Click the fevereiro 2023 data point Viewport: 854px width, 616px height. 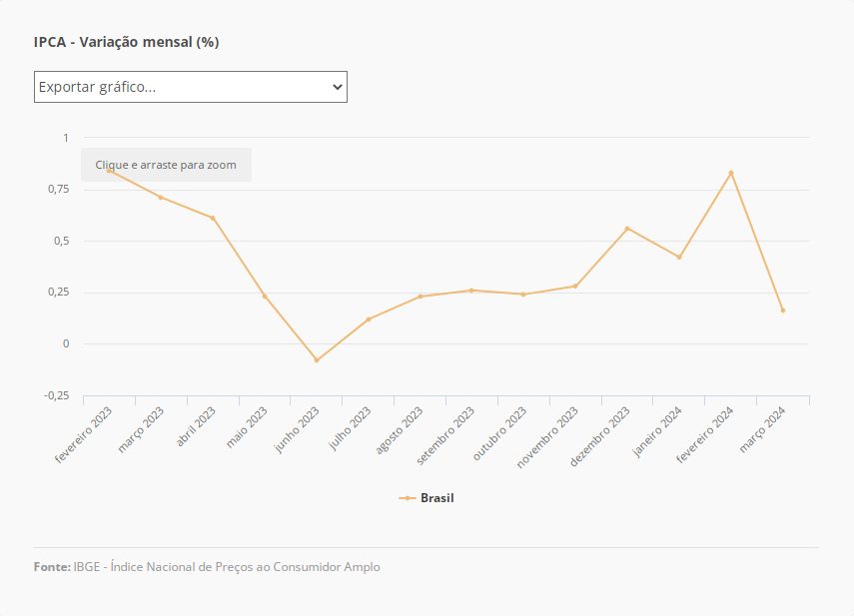coord(109,171)
